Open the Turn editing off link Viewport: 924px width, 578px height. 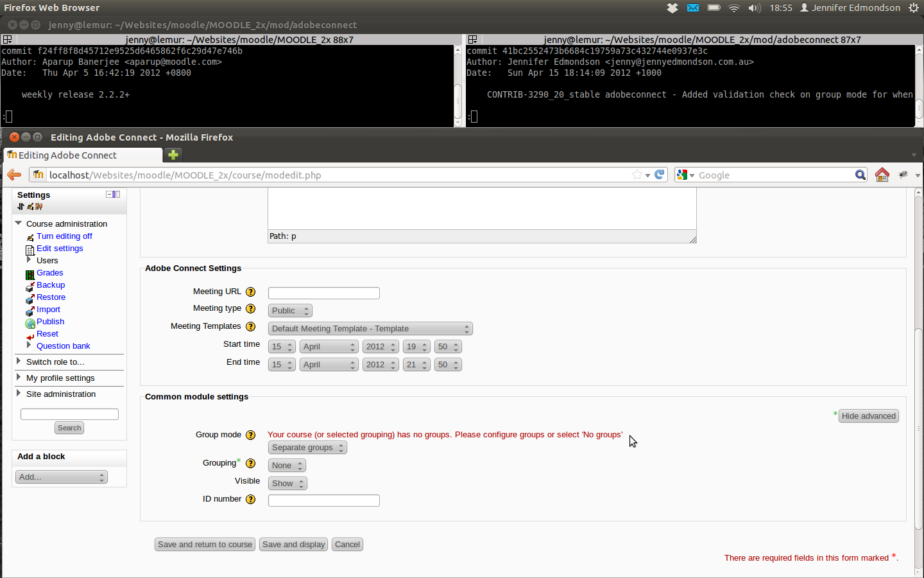click(64, 236)
